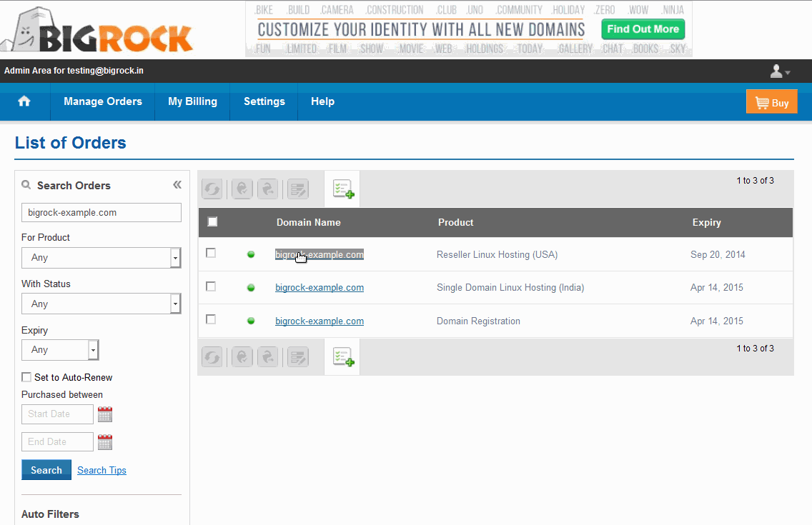Open the With Status dropdown
Viewport: 812px width, 525px height.
(x=101, y=304)
